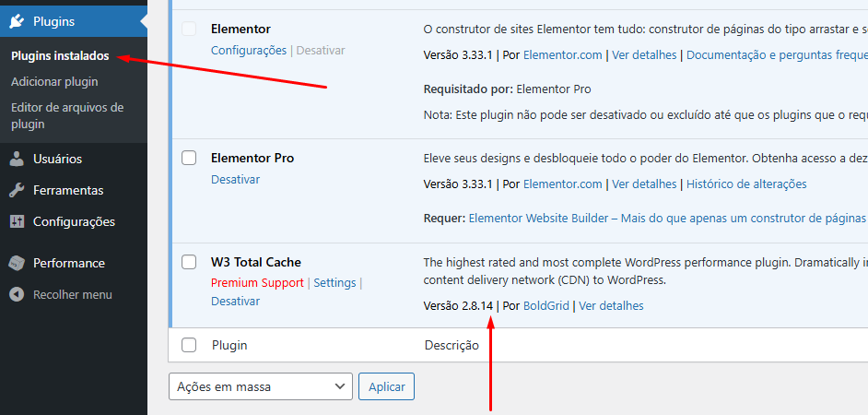This screenshot has width=868, height=415.
Task: Open Plugins instalados submenu entry
Action: pyautogui.click(x=60, y=56)
